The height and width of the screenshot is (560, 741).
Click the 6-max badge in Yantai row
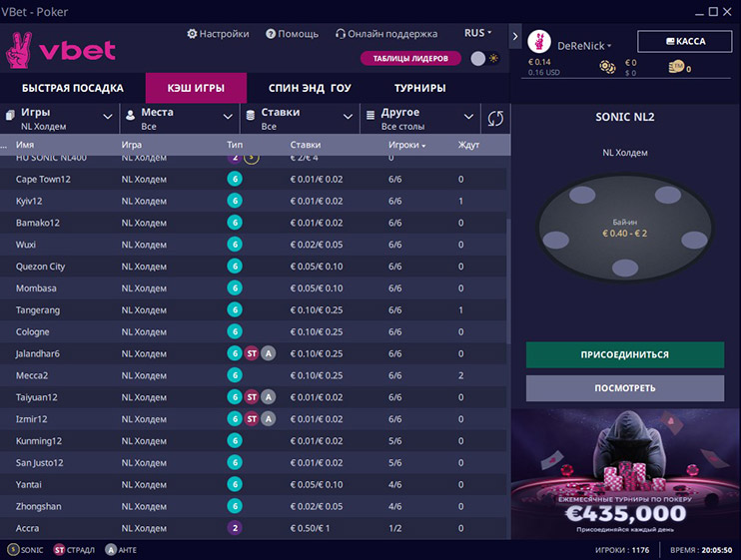pos(235,484)
